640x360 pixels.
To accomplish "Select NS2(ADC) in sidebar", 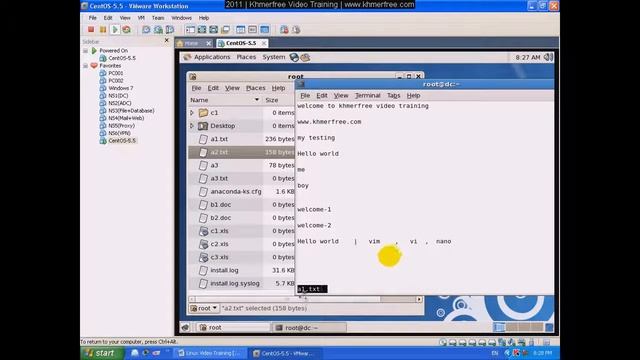I will 120,103.
